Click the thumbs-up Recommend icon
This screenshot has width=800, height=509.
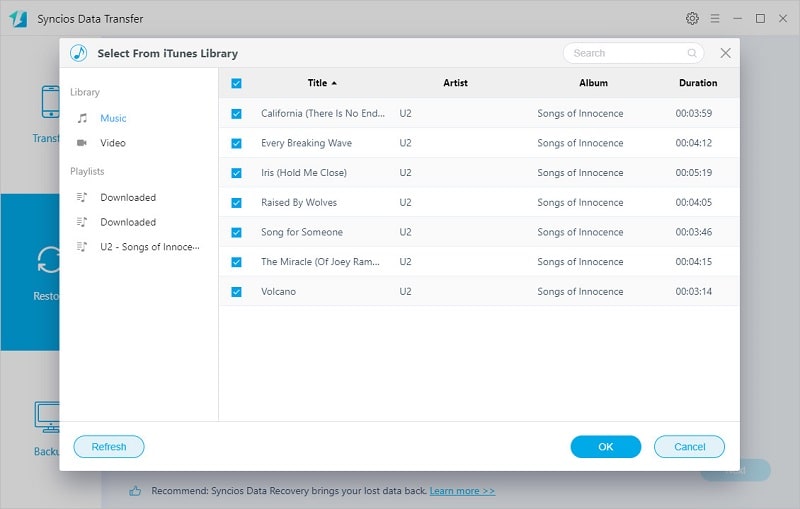tap(135, 491)
